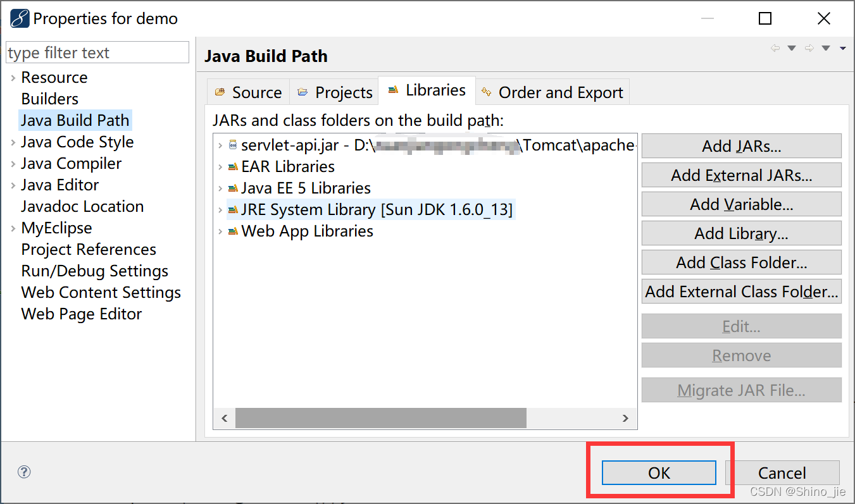Open the back history dropdown arrow
The height and width of the screenshot is (504, 855).
792,48
